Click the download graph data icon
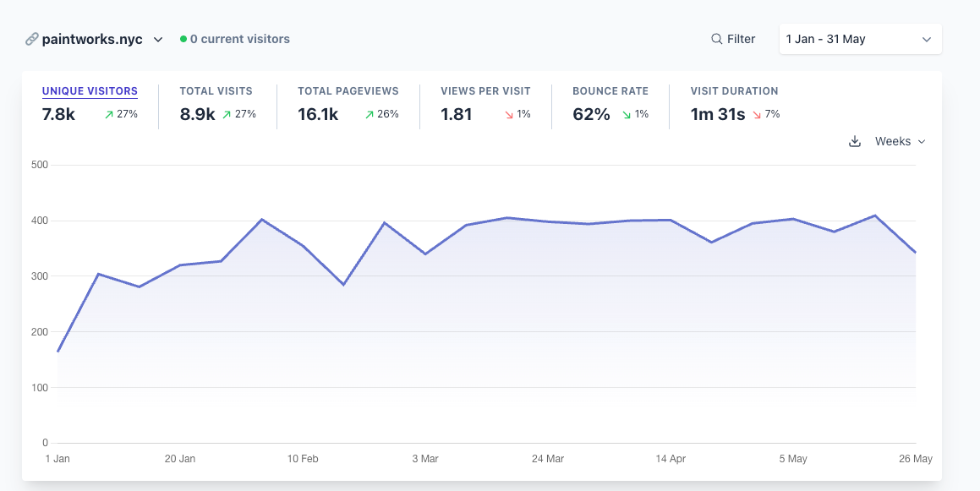The image size is (980, 491). 855,141
